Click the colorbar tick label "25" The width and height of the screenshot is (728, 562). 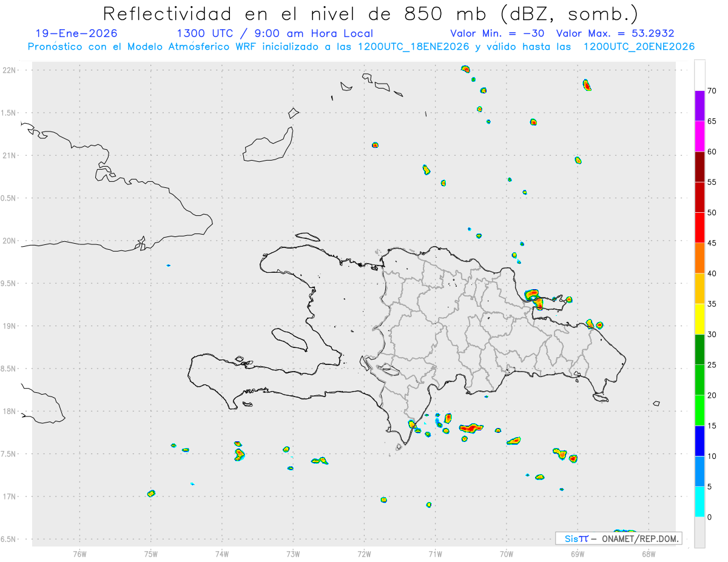pos(712,365)
